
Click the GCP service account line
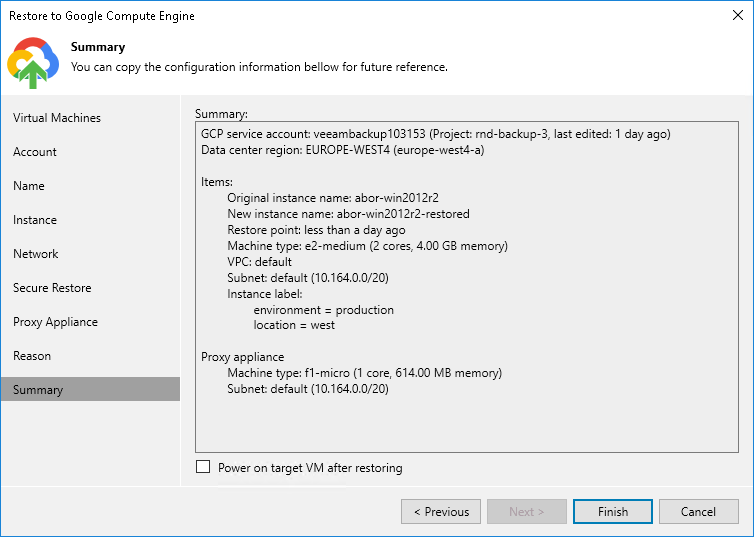[435, 134]
